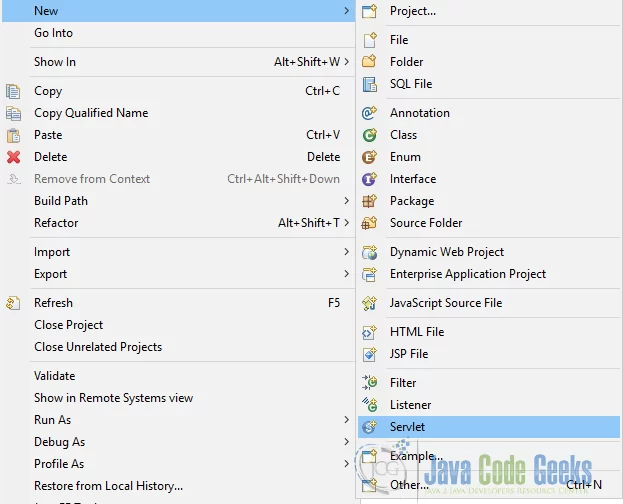Click the Listener label
Screen dimensions: 623x504
pyautogui.click(x=410, y=405)
